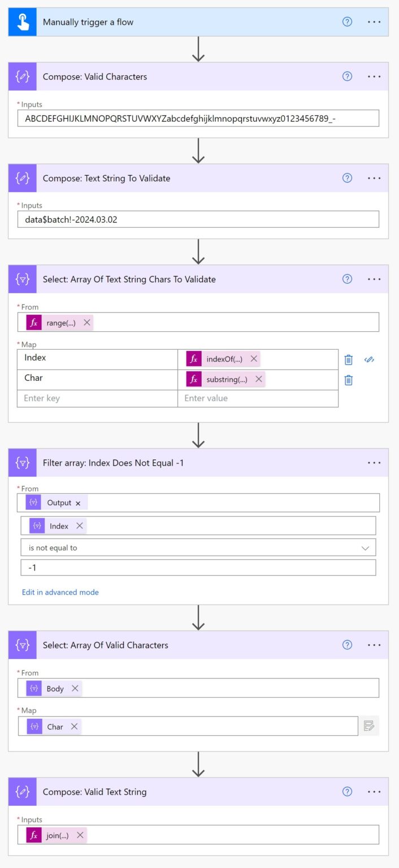Click the Manually trigger a flow icon

(x=21, y=21)
